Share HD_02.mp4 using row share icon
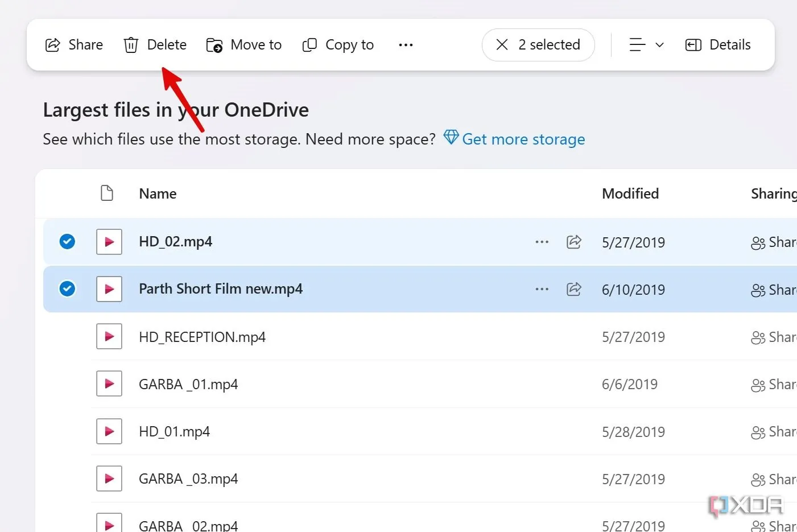 point(574,242)
